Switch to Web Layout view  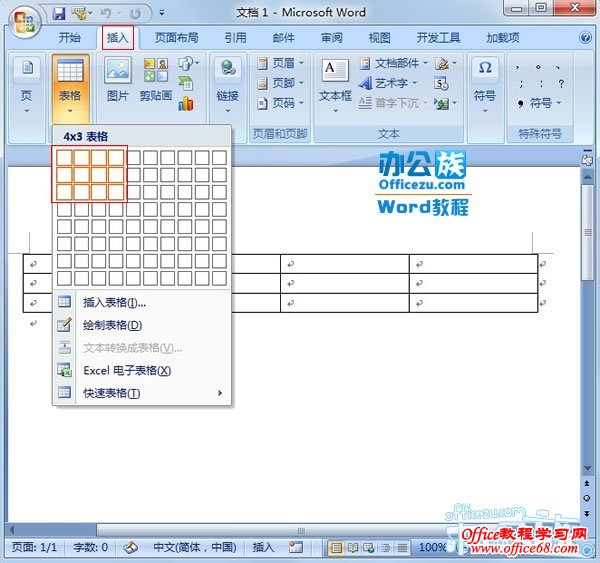pyautogui.click(x=369, y=548)
